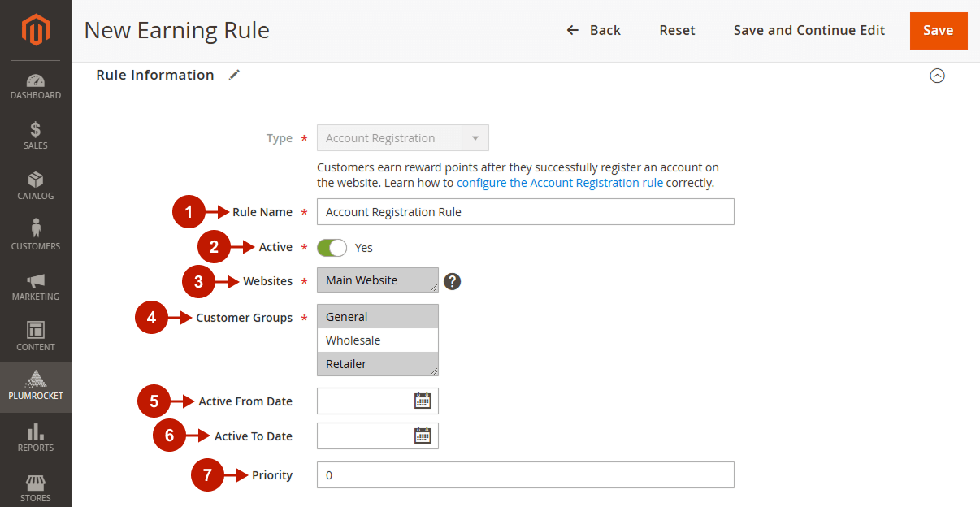Open the Active To Date calendar picker
Screen dimensions: 980x507
(x=423, y=435)
